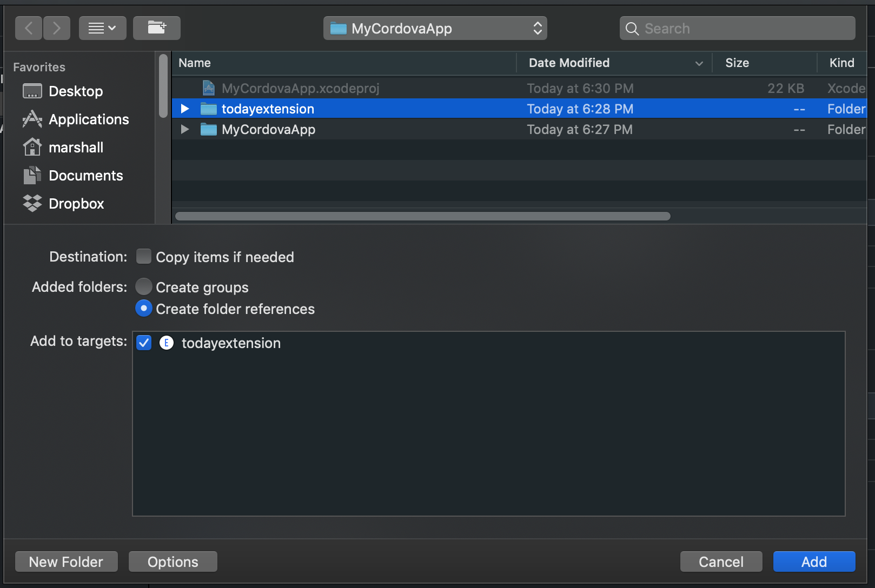875x588 pixels.
Task: Click the forward navigation arrow
Action: (x=57, y=28)
